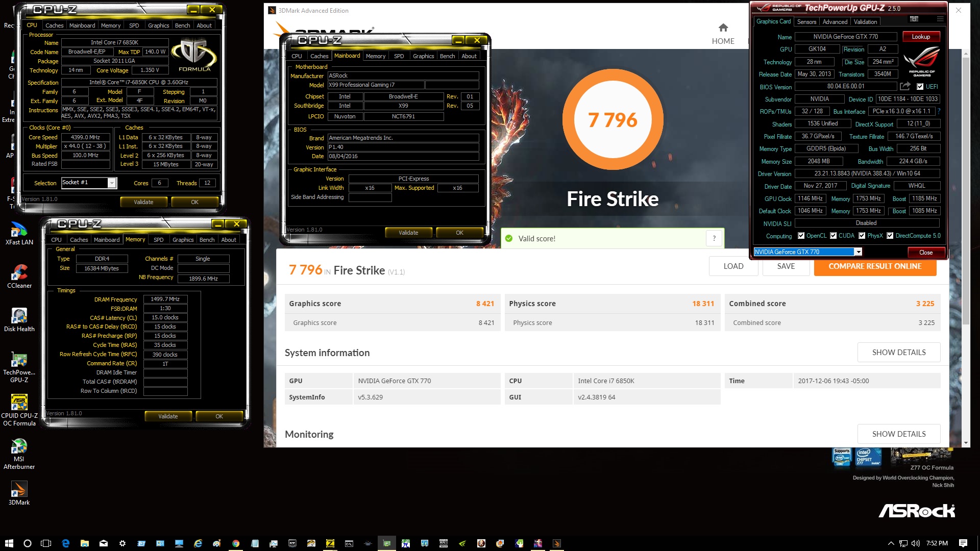Screen dimensions: 980x551
Task: Click Graphics score value 8 421
Action: pos(485,304)
